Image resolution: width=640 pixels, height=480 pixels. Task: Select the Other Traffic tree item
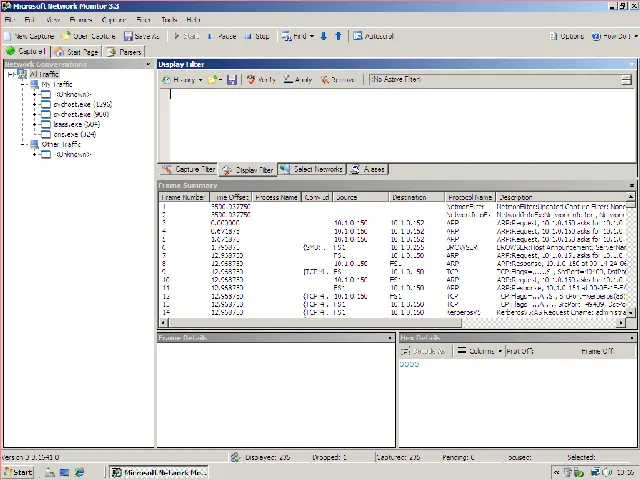tap(61, 144)
